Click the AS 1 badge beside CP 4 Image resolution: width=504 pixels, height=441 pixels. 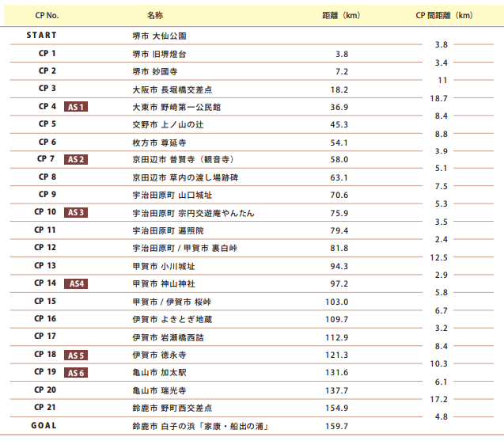[x=76, y=107]
